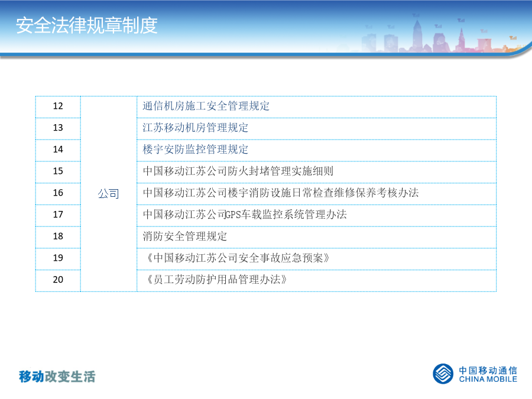The image size is (532, 399).
Task: Click the 中国移动通信 logo text
Action: point(488,370)
